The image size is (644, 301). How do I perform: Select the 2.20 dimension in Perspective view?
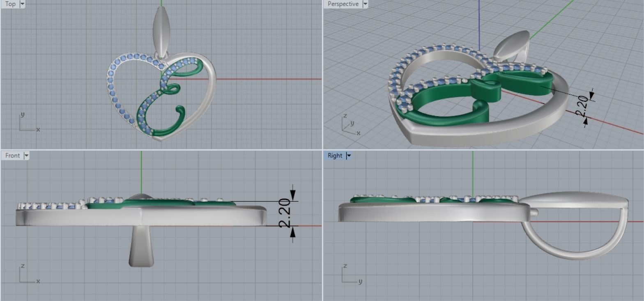pyautogui.click(x=581, y=107)
